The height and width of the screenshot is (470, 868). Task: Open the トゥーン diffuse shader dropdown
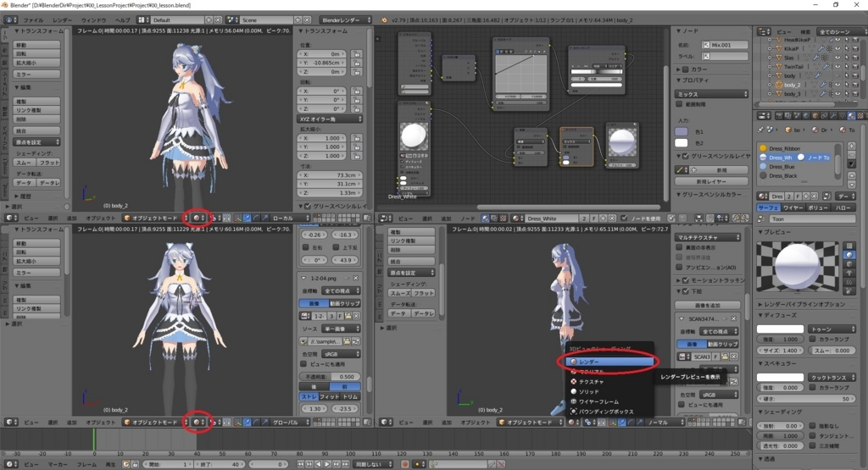pos(832,329)
